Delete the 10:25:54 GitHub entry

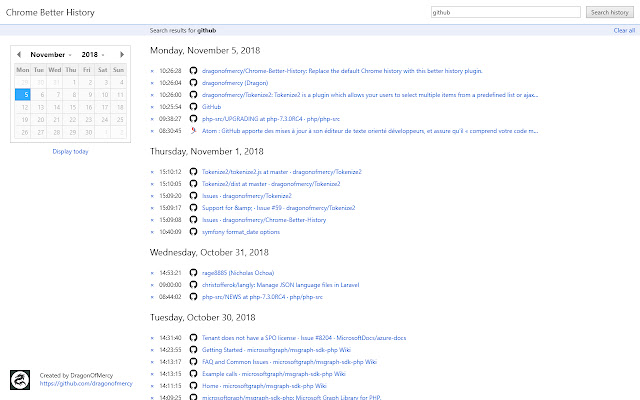[x=152, y=107]
